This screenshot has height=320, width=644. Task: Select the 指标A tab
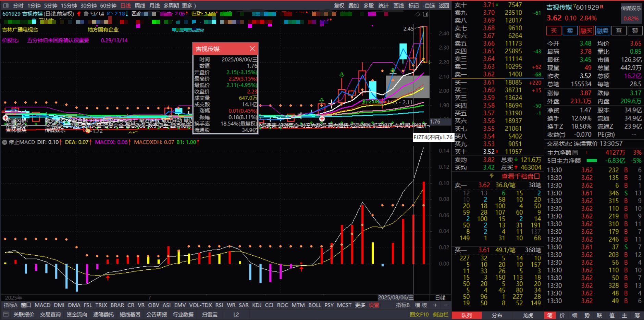(x=10, y=305)
